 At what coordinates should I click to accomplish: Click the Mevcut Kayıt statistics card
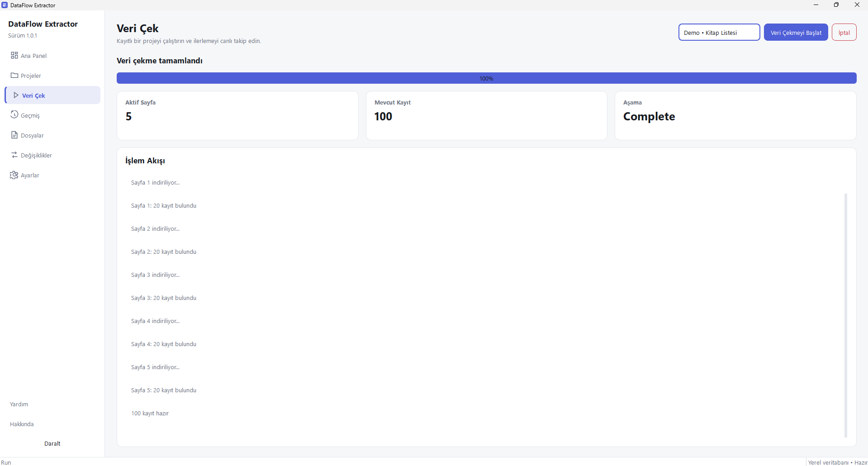click(486, 116)
